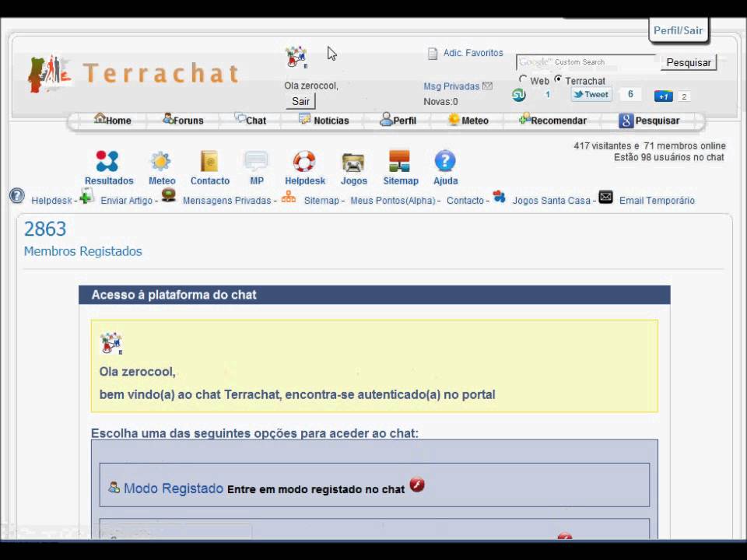Open the Helpdesk lifebuoy icon

[x=304, y=161]
